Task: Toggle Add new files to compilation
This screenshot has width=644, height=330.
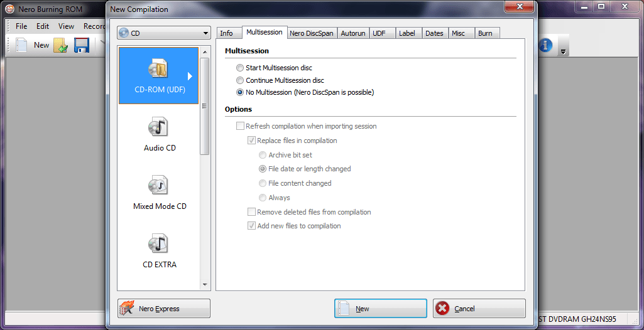Action: tap(251, 225)
